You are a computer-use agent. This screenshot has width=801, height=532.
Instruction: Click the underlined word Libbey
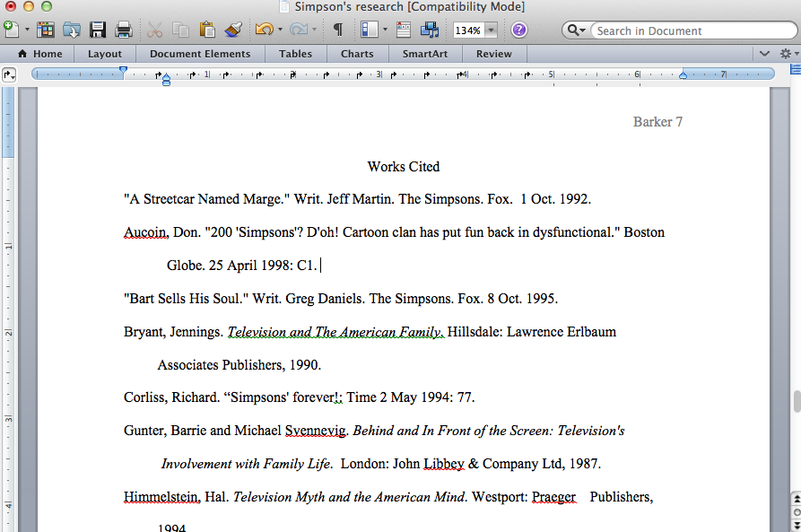coord(444,464)
